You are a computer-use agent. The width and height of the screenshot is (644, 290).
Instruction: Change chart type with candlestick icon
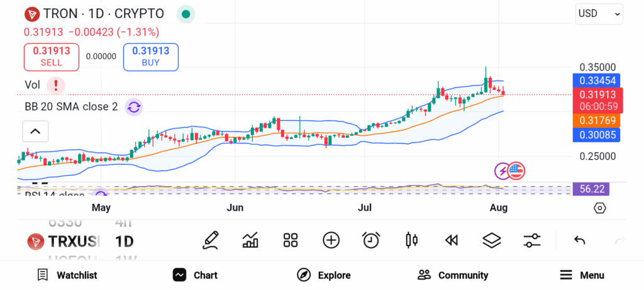click(412, 240)
